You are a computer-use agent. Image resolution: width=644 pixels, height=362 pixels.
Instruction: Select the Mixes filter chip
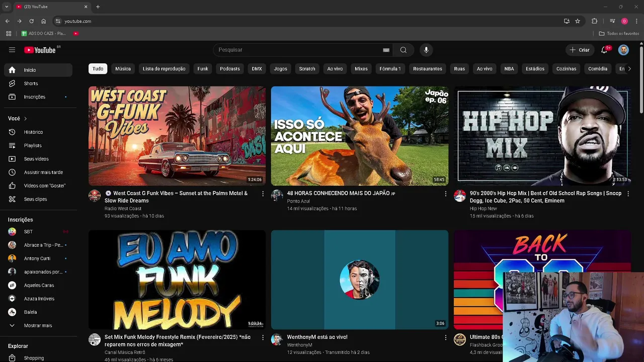tap(361, 68)
